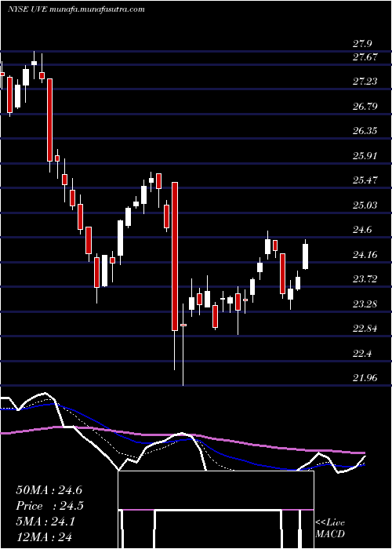Click the last white candle near 24.5
The width and height of the screenshot is (392, 549).
(305, 256)
